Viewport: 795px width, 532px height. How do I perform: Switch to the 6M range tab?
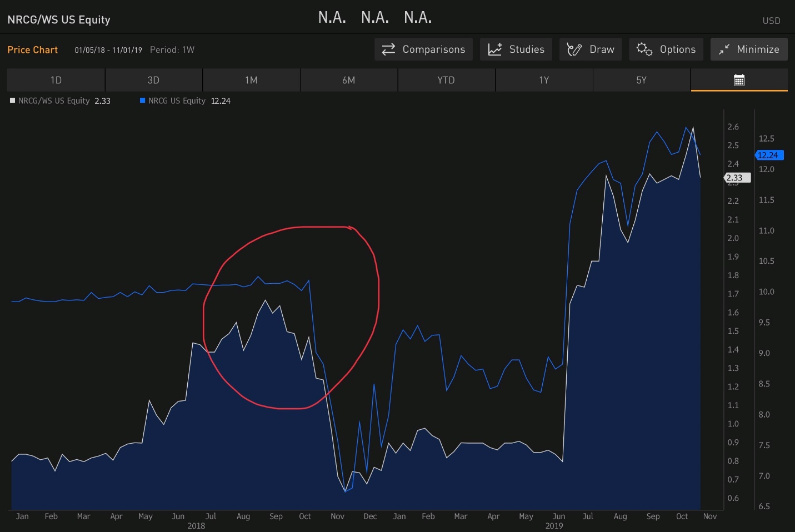[x=349, y=80]
